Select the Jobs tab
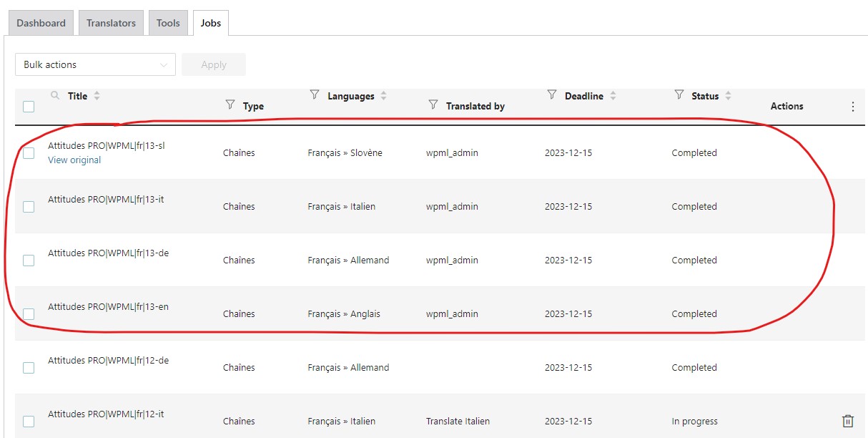 pos(211,23)
